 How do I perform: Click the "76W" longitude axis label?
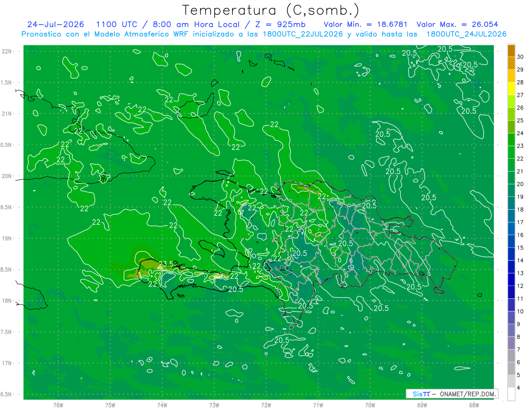click(58, 405)
